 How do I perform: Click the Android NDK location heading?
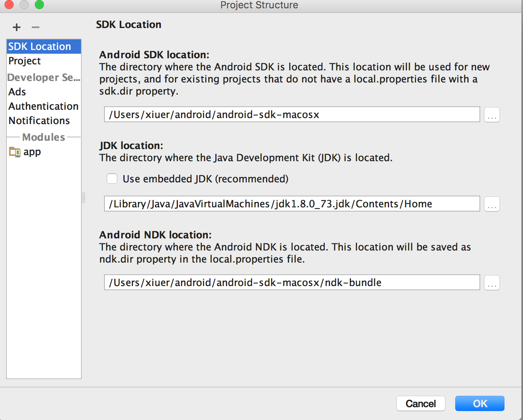coord(156,235)
